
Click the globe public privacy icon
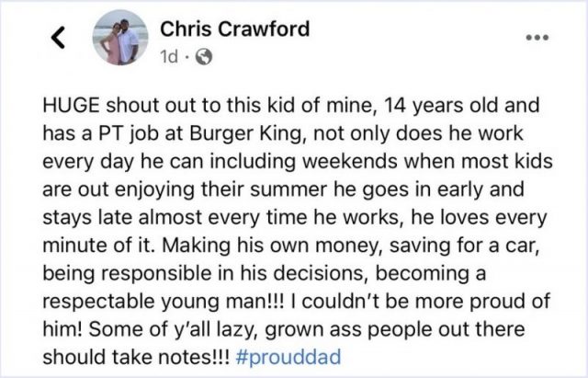tap(204, 57)
